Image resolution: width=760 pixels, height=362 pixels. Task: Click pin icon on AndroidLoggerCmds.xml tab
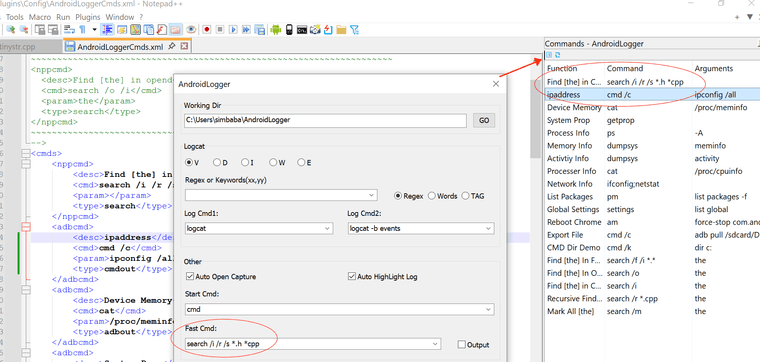coord(172,47)
